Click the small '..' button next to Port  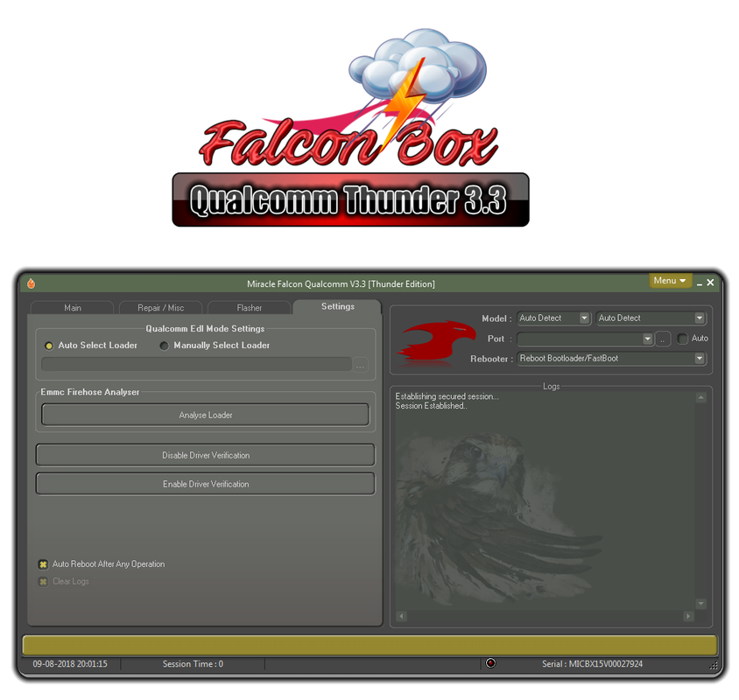coord(663,339)
